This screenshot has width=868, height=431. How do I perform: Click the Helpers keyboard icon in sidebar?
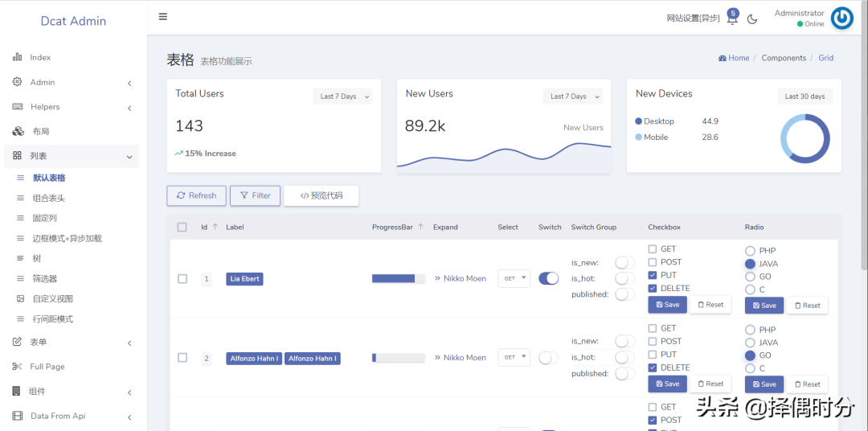click(x=17, y=107)
